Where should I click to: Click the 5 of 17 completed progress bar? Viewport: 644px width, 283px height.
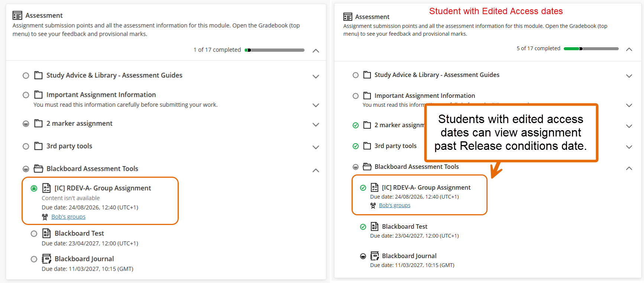tap(591, 49)
